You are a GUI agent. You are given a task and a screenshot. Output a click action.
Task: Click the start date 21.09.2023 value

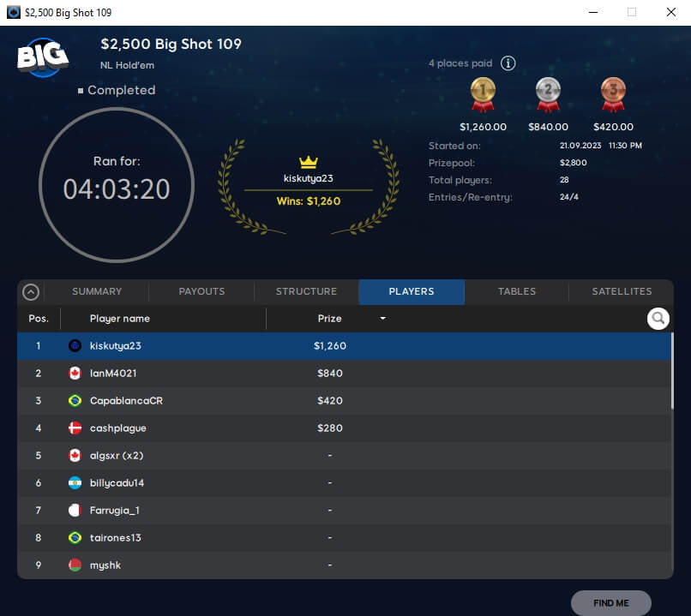(580, 146)
